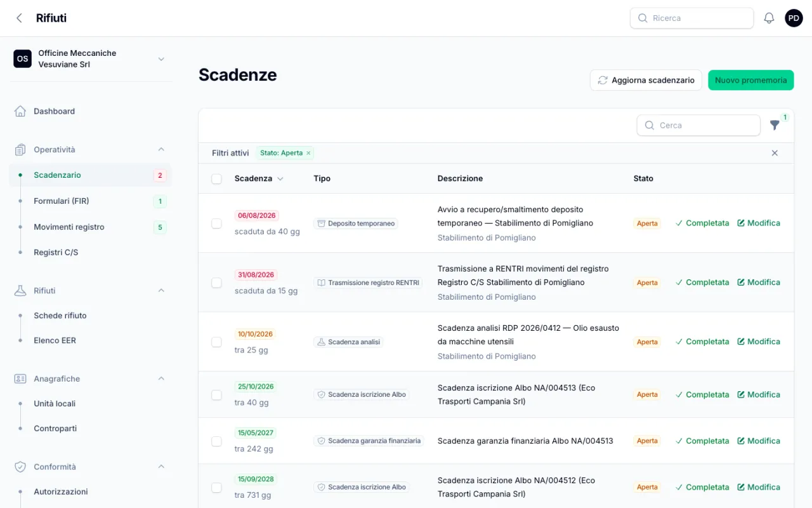This screenshot has height=508, width=812.
Task: Select the 'Trasmissione registro RENTRI' type tag
Action: (368, 283)
